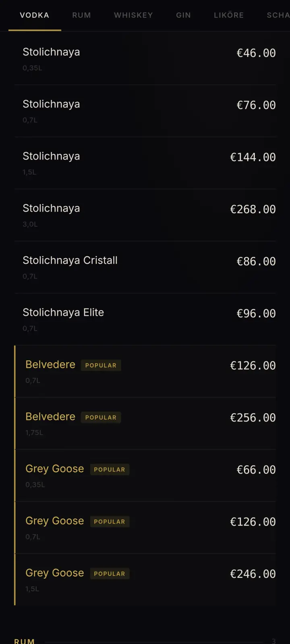The width and height of the screenshot is (290, 644).
Task: Select the Stolichnaya 0,7L menu entry
Action: 145,110
